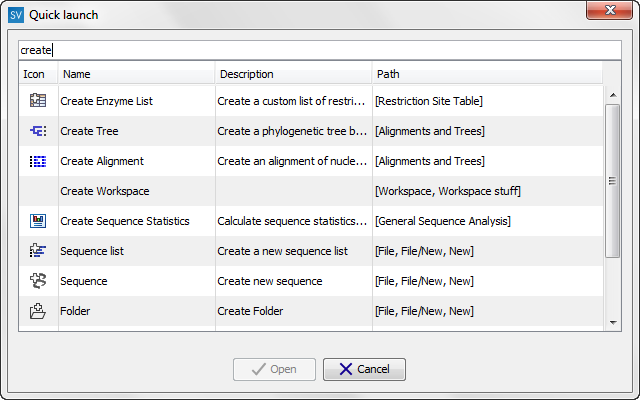Select the Create Tree entry
The height and width of the screenshot is (400, 640).
(89, 131)
